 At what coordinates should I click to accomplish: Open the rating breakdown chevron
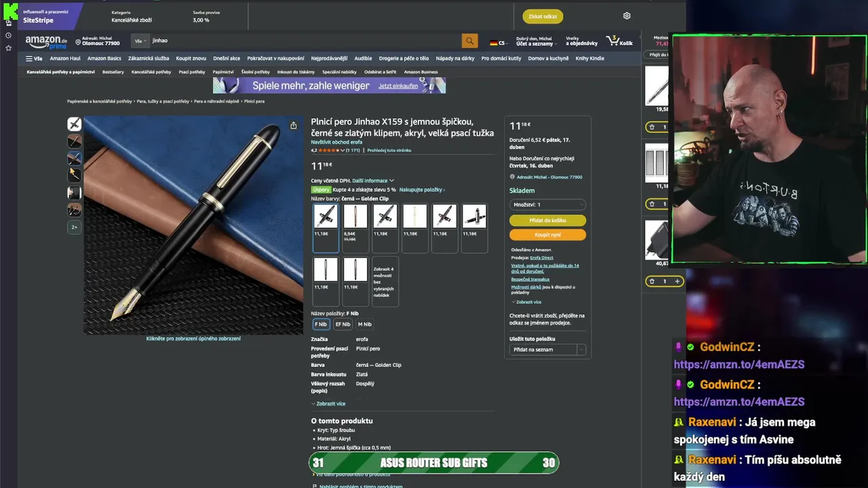pos(342,150)
